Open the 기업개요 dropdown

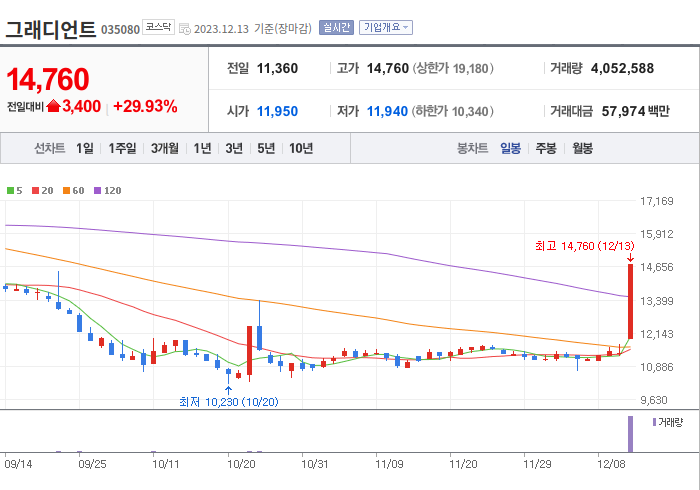386,28
